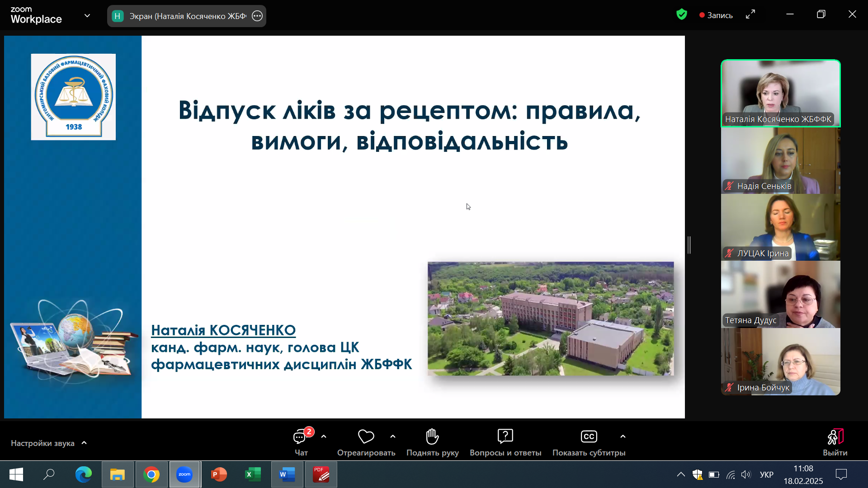Enter full screen via arrows icon
Image resolution: width=868 pixels, height=488 pixels.
[x=750, y=15]
